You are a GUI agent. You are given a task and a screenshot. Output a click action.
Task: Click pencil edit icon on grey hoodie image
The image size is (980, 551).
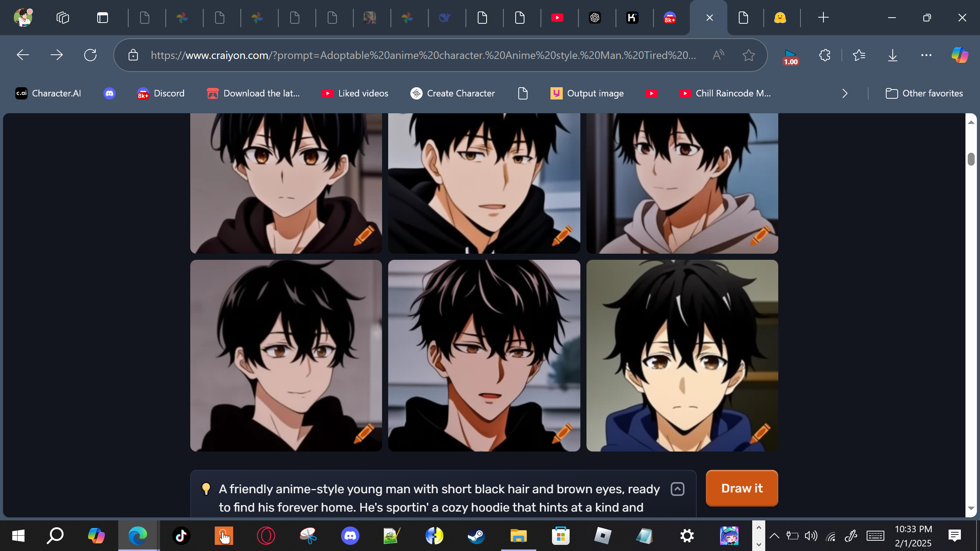tap(760, 235)
